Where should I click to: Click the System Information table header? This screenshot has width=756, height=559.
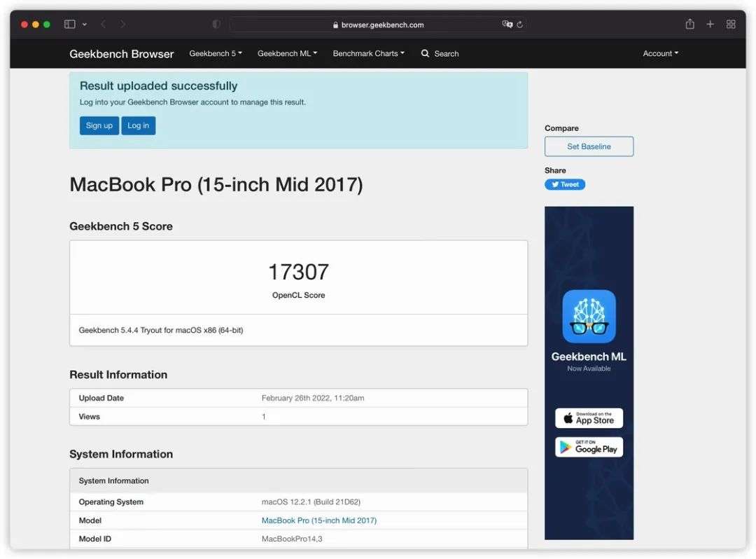pos(298,481)
